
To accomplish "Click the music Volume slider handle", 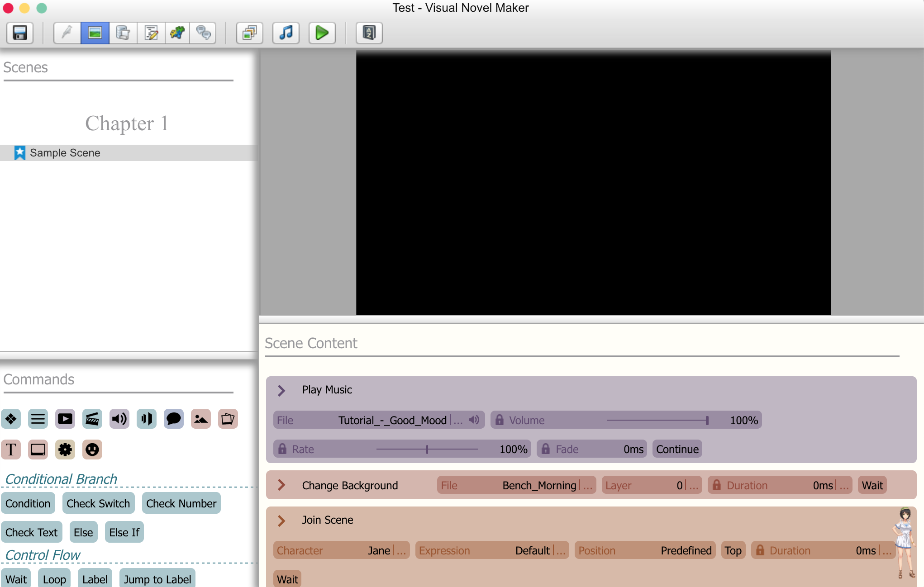I will [x=707, y=420].
